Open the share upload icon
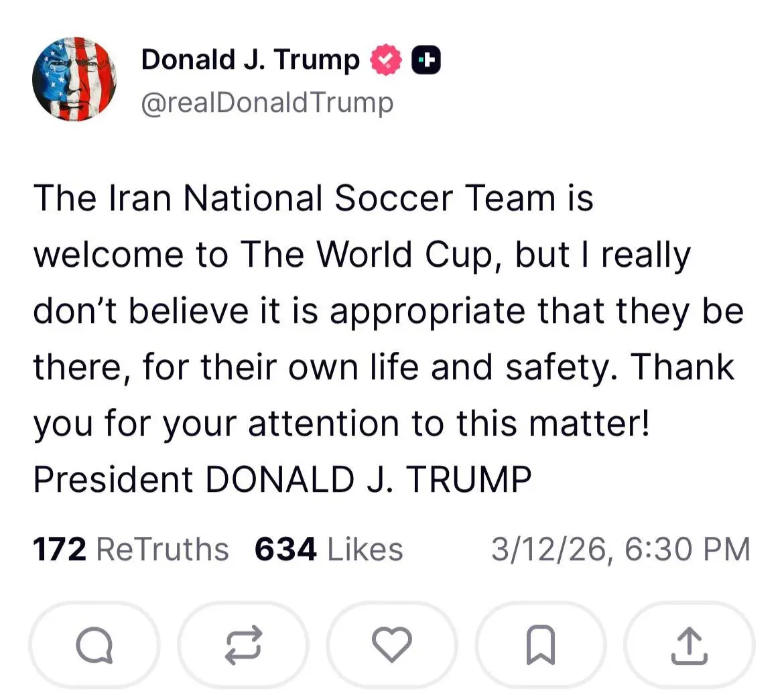Image resolution: width=784 pixels, height=695 pixels. [x=689, y=645]
